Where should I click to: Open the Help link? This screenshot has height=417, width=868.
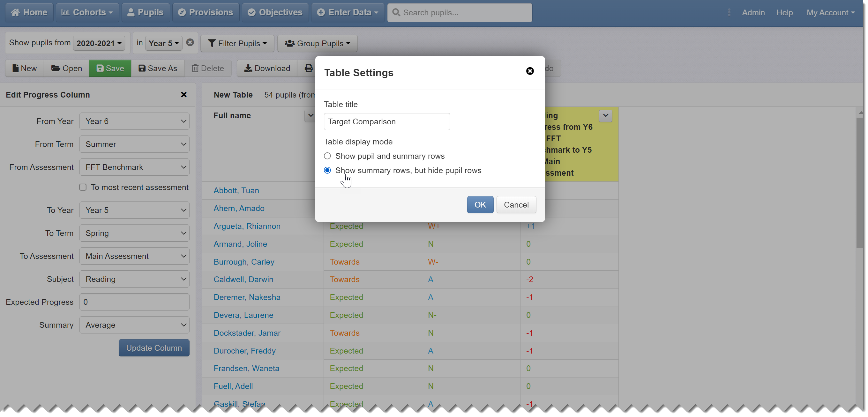point(784,12)
